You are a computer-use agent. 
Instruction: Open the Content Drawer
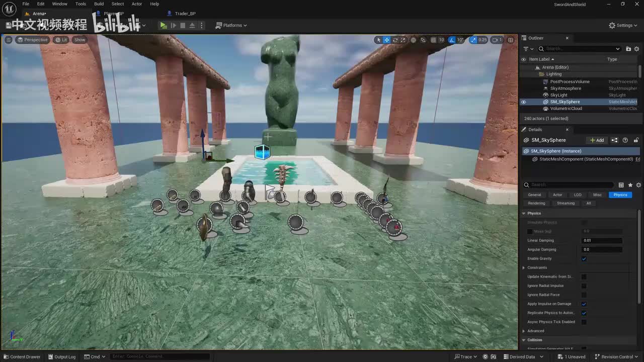(x=22, y=357)
